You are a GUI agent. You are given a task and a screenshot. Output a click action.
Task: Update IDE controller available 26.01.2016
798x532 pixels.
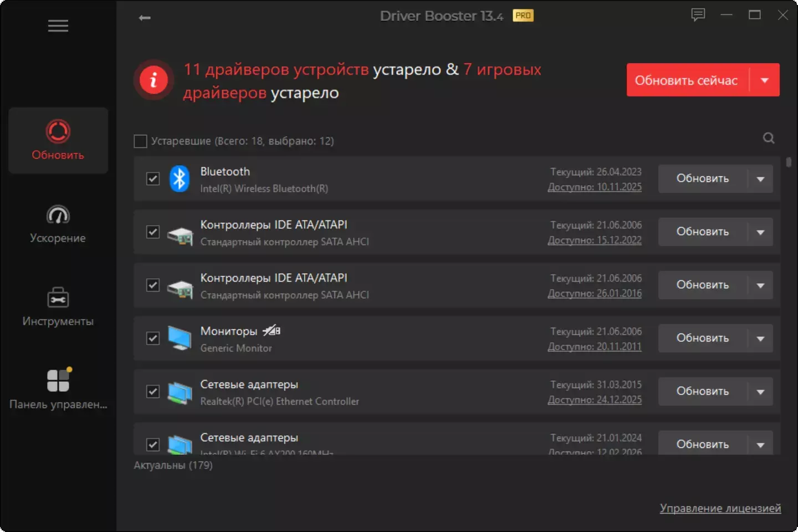pyautogui.click(x=703, y=285)
